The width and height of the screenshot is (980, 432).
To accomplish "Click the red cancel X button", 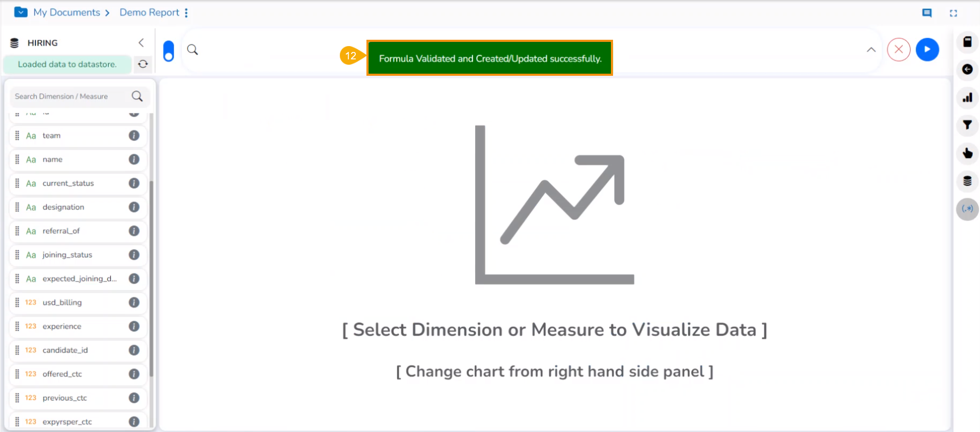I will pyautogui.click(x=898, y=50).
